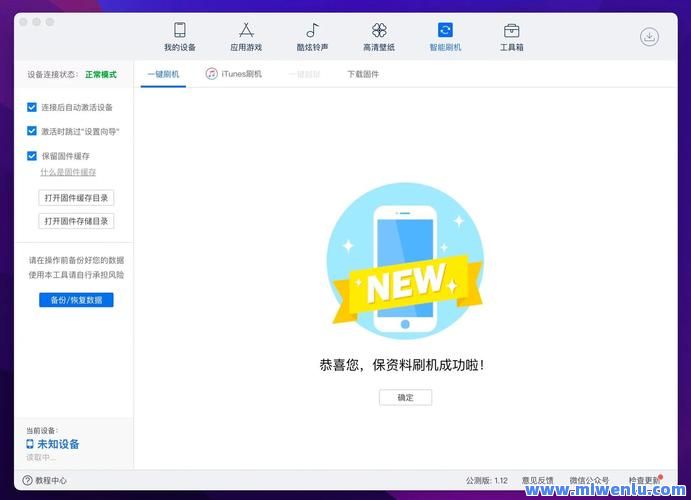Click 打开固件缓存目录 button
Image resolution: width=691 pixels, height=500 pixels.
coord(76,198)
